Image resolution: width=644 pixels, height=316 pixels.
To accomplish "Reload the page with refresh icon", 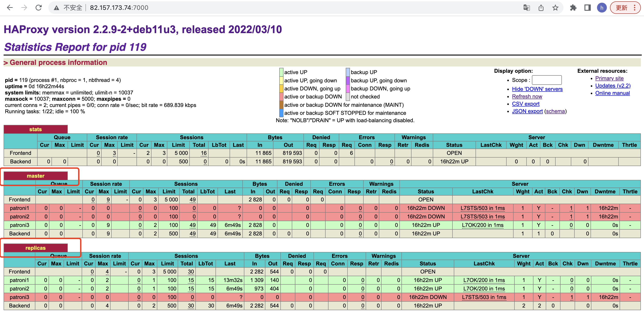I will (x=38, y=8).
